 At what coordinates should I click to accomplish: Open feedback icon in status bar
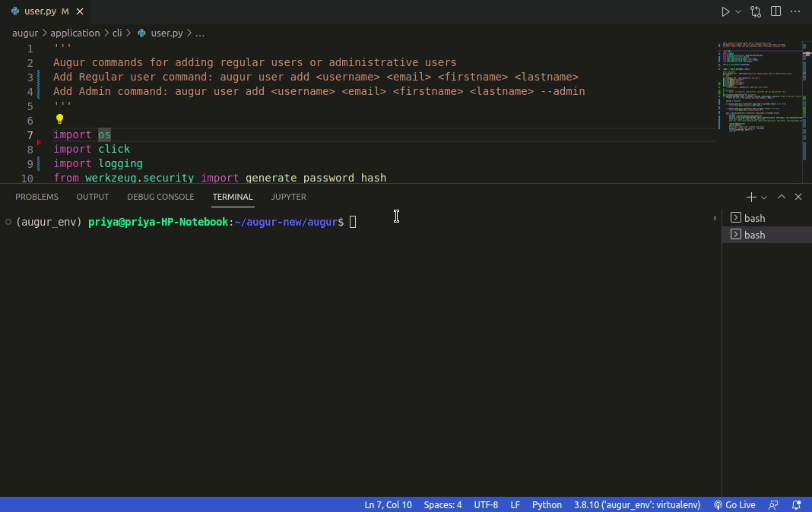(773, 504)
